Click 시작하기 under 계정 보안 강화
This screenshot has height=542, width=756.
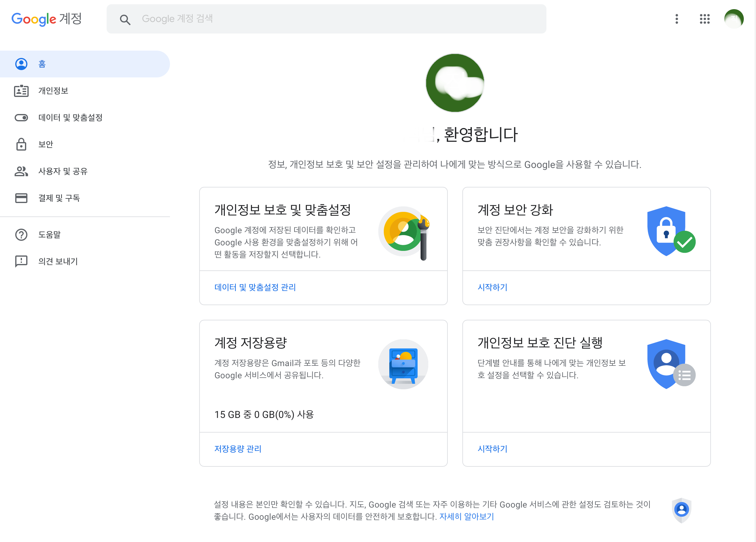(x=492, y=287)
